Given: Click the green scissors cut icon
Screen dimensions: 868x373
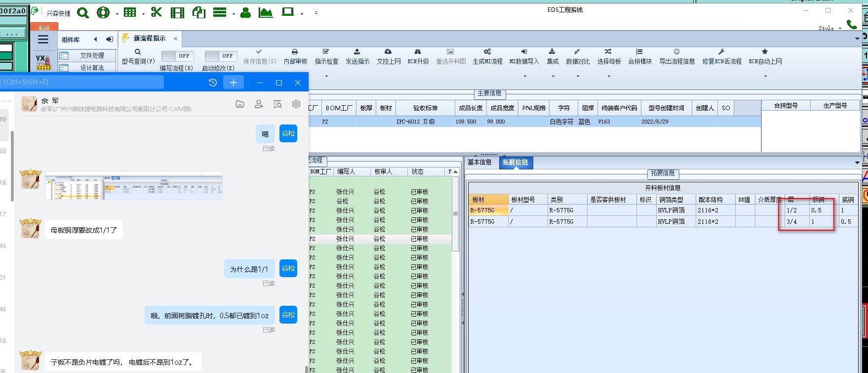Looking at the screenshot, I should point(157,12).
